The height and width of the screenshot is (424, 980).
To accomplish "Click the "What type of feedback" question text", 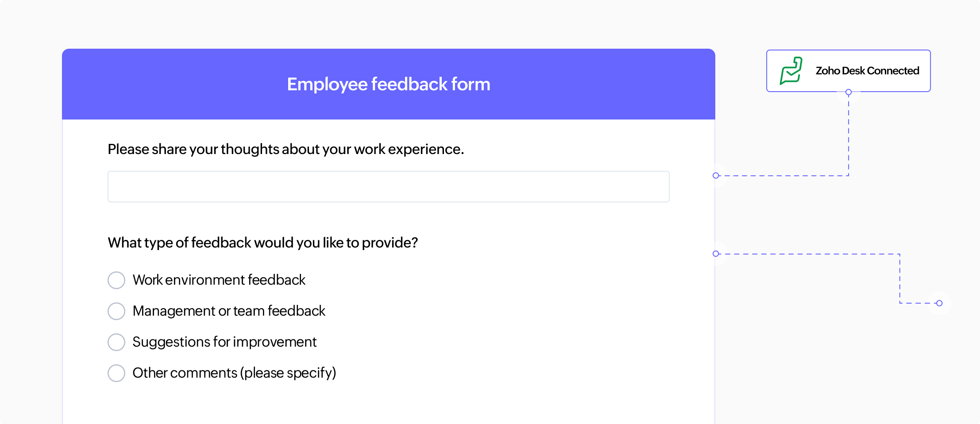I will point(263,243).
